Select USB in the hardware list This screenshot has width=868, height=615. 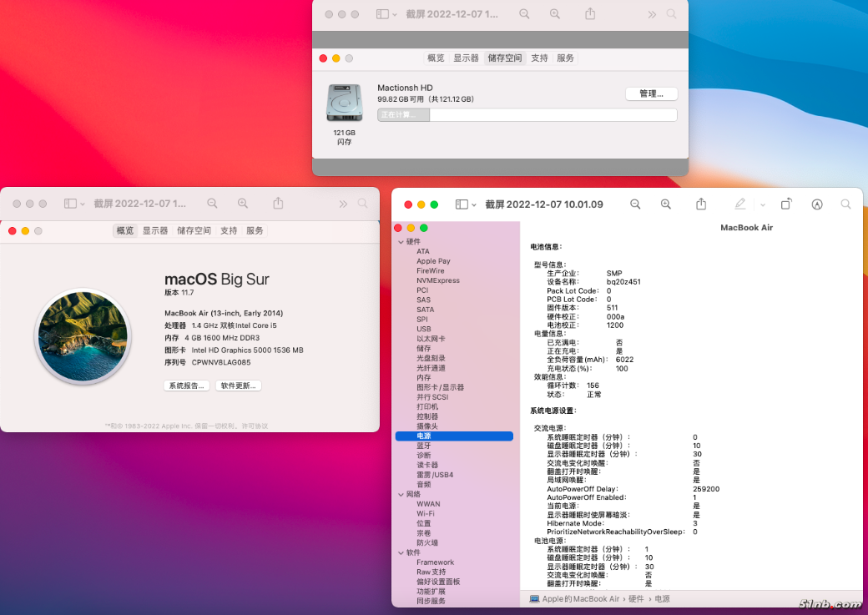click(423, 329)
